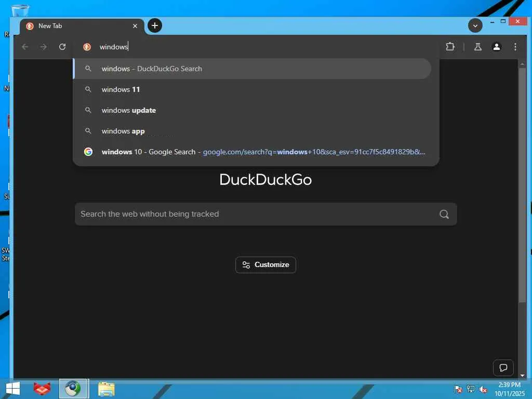Image resolution: width=532 pixels, height=399 pixels.
Task: Click the page scrollbar down arrow
Action: coord(522,375)
